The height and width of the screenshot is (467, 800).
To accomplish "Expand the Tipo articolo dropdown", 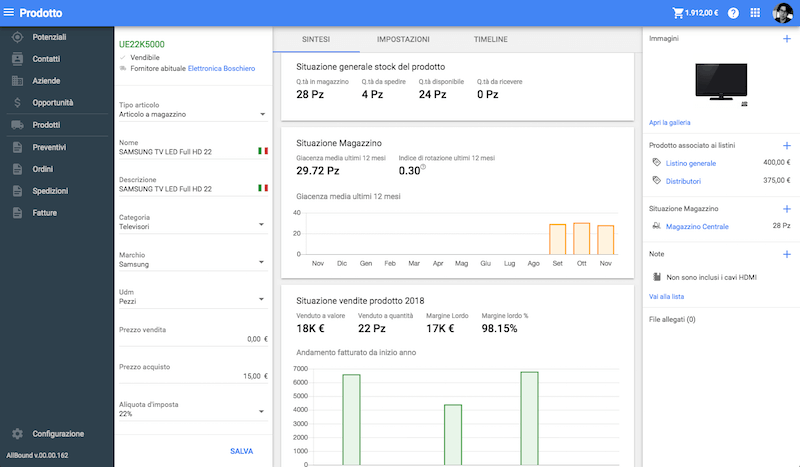I will (262, 114).
